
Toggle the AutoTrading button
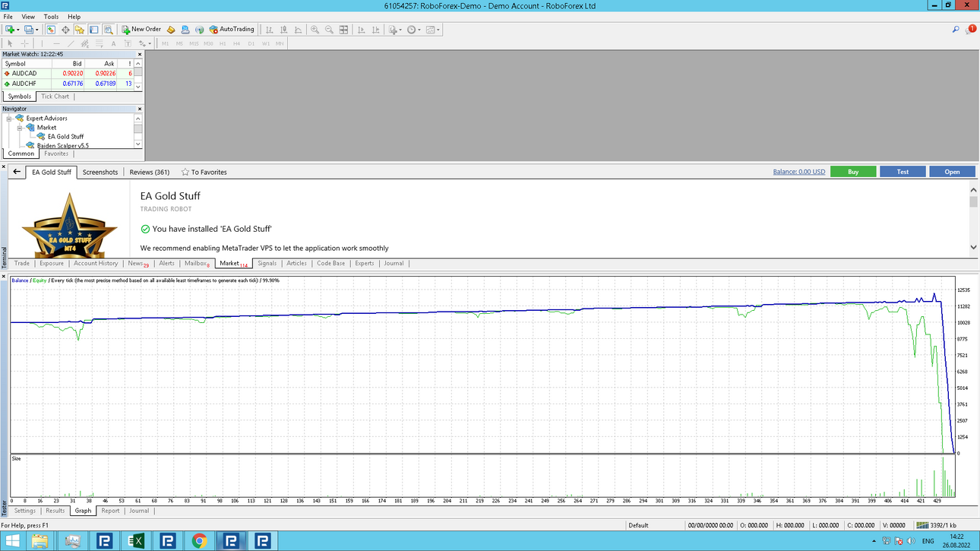[232, 30]
